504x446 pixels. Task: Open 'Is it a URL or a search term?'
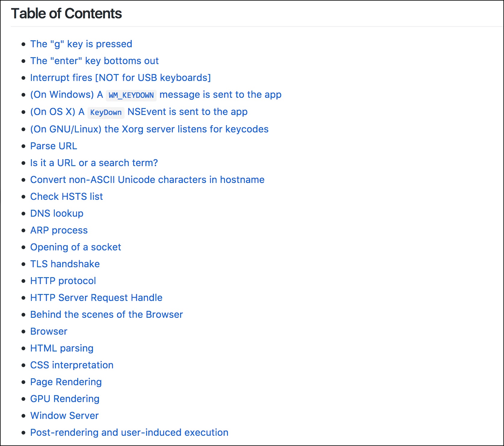(94, 163)
